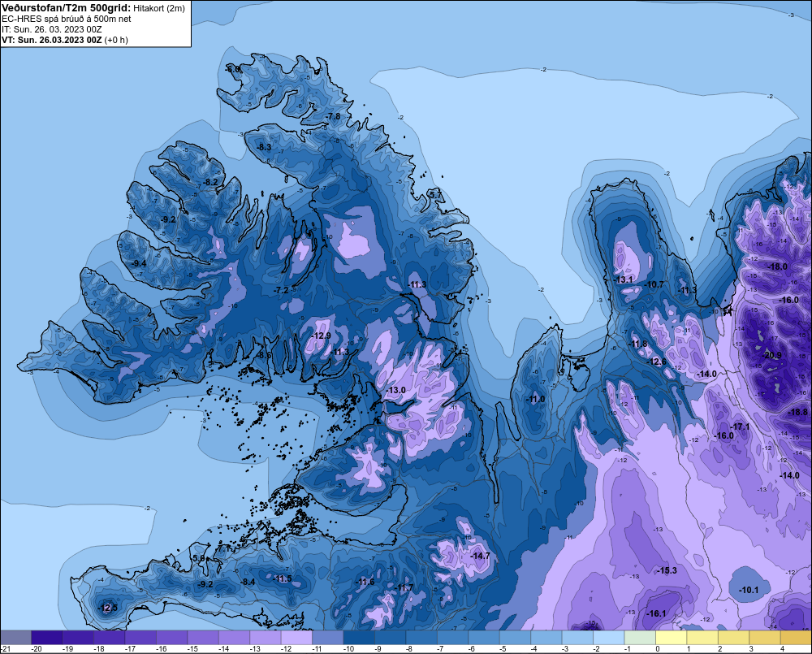Click the 'EC-HRES spá brúuð á 500m net' line

(66, 19)
